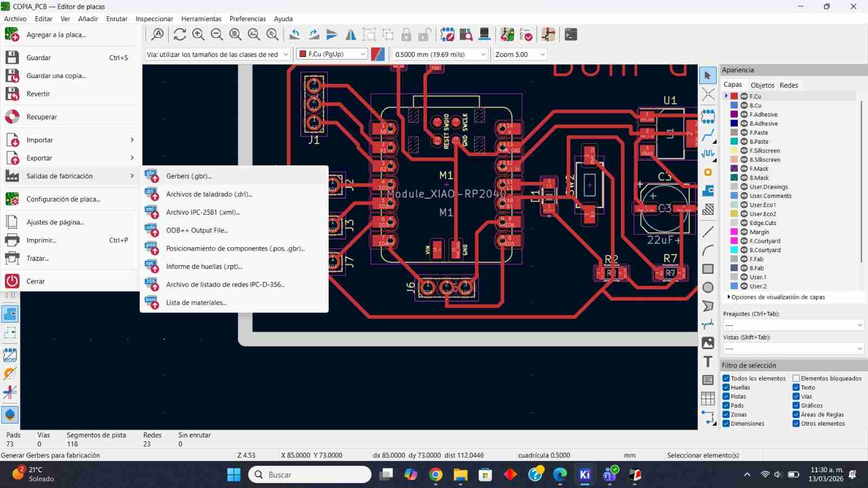Viewport: 868px width, 488px height.
Task: Select Lista de materiales... menu entry
Action: (x=234, y=303)
